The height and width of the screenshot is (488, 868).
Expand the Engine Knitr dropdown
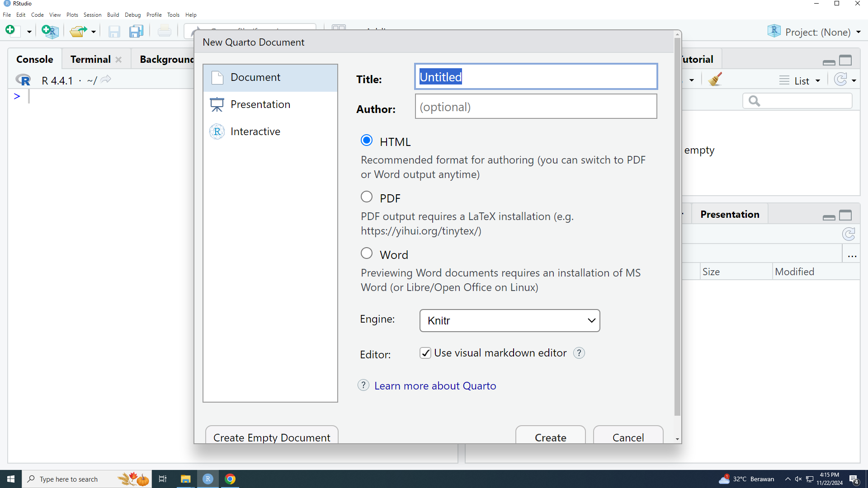coord(509,320)
